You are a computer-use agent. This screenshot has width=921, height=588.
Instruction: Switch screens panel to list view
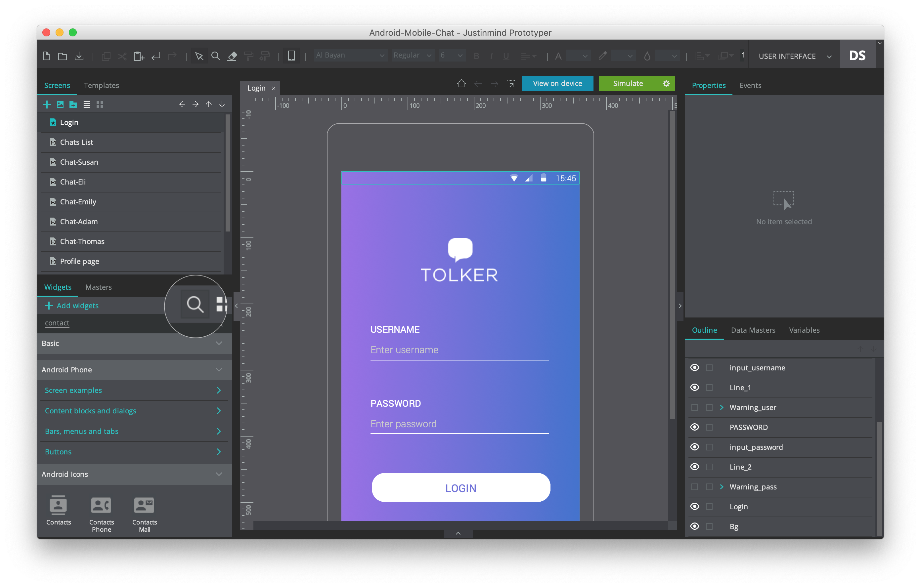[86, 105]
